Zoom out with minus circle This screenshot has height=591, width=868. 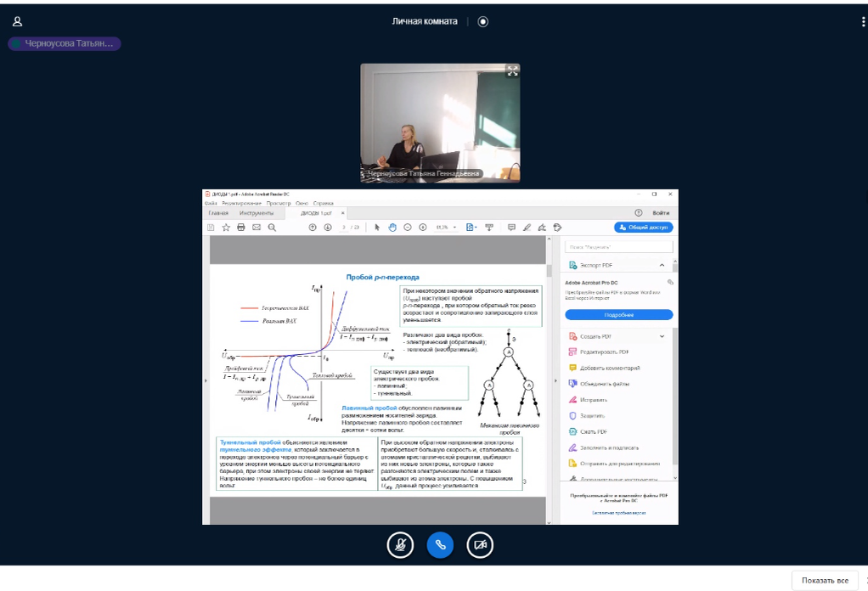click(408, 228)
